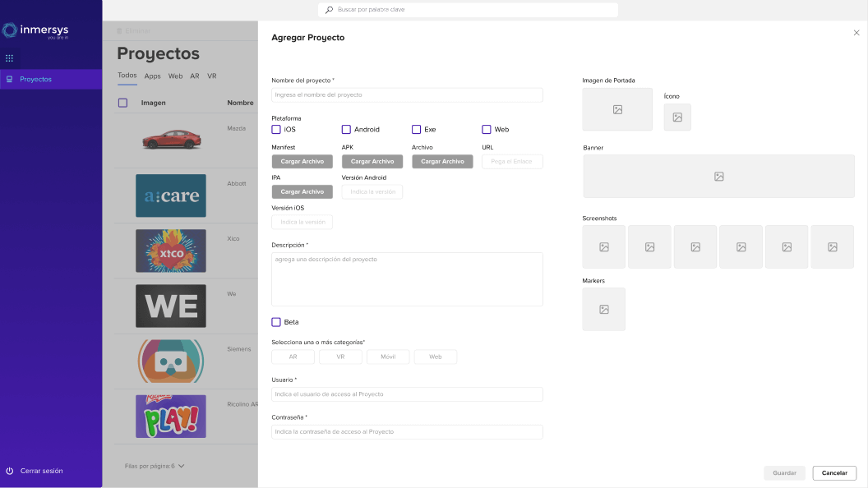Check the Android platform option
The width and height of the screenshot is (868, 488).
pos(346,129)
